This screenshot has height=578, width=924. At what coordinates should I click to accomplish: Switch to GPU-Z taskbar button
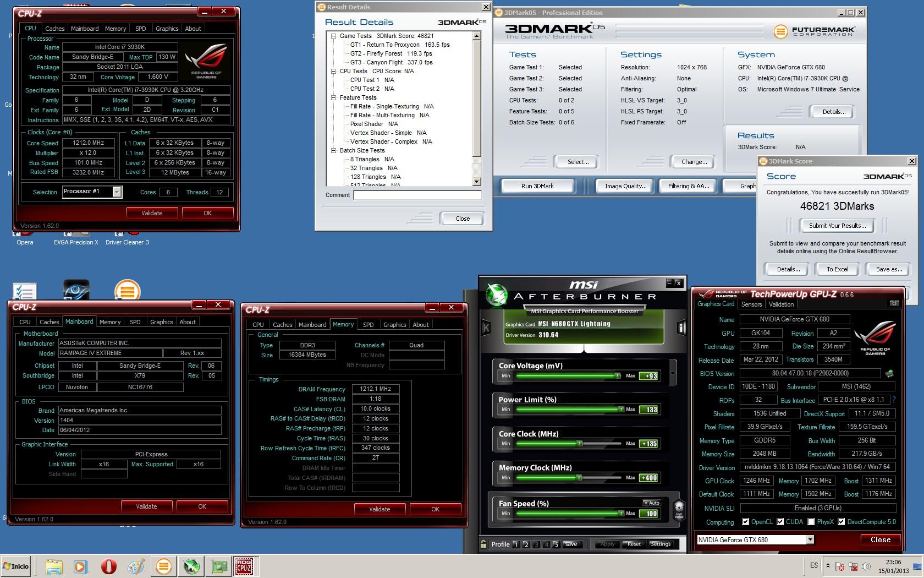(x=219, y=566)
